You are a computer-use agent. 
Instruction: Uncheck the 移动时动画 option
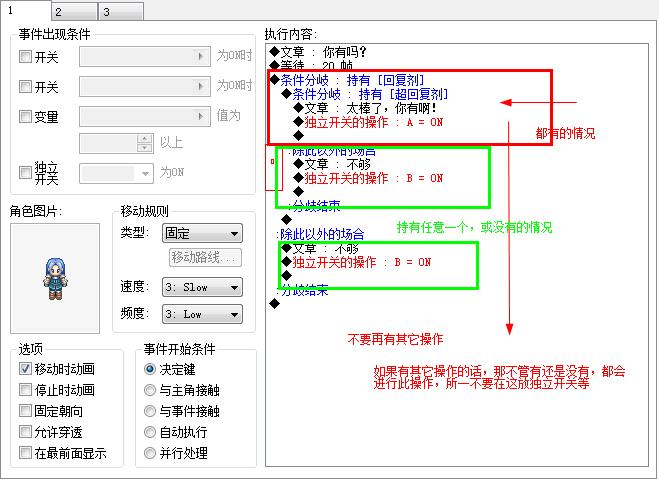25,369
